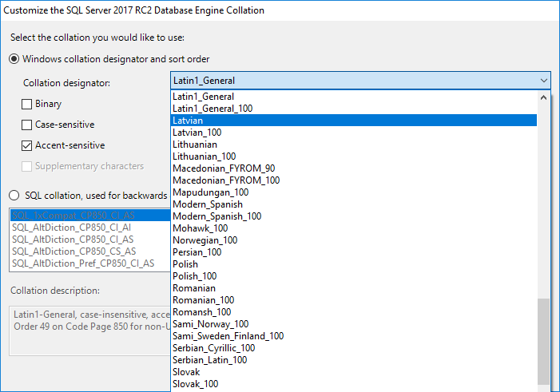Select Lithuanian collation designator
This screenshot has width=560, height=392.
tap(354, 145)
